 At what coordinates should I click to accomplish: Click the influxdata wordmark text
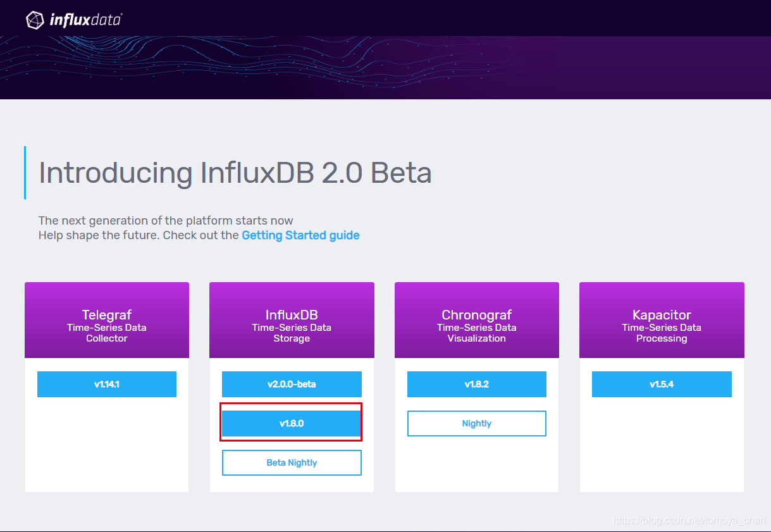85,20
